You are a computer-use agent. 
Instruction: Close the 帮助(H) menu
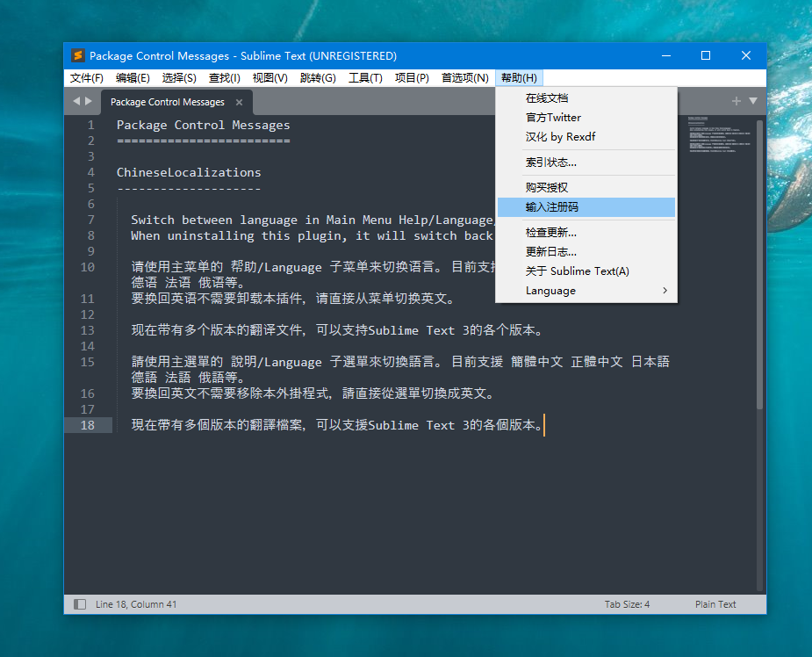(519, 77)
